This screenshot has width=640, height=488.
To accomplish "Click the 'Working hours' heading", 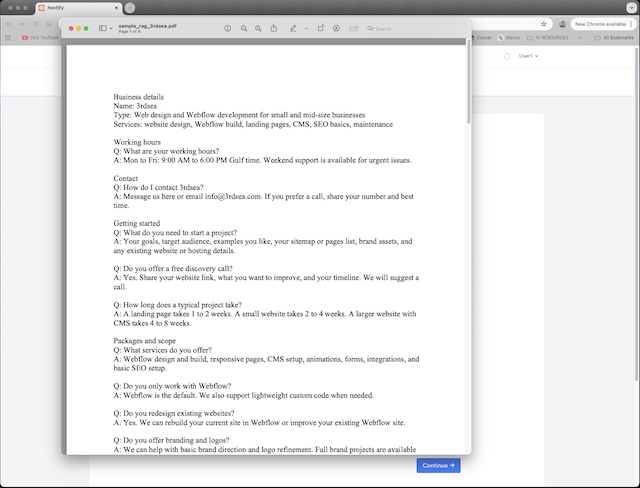I will (x=137, y=142).
